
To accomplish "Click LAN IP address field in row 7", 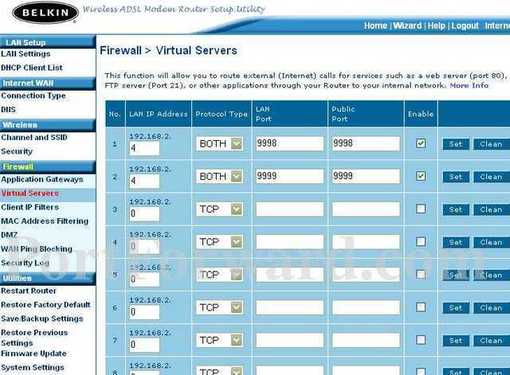I will (144, 345).
